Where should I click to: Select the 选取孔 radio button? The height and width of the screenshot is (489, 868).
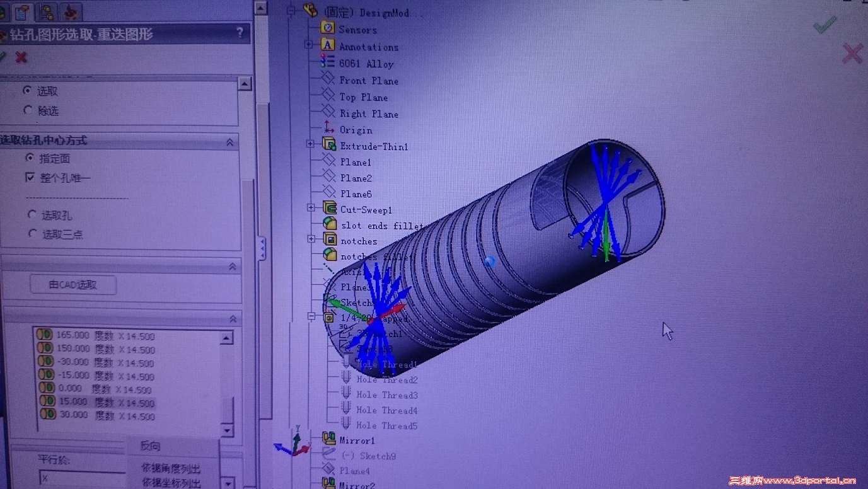(x=32, y=215)
